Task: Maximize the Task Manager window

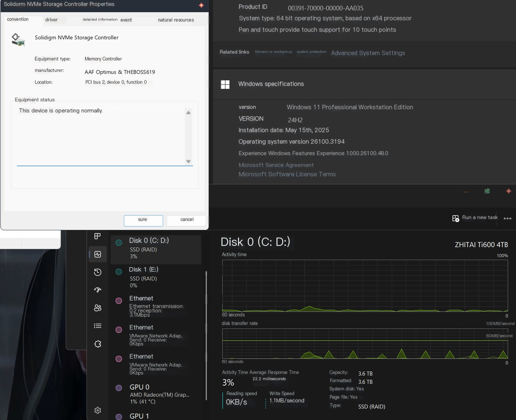Action: (x=487, y=191)
